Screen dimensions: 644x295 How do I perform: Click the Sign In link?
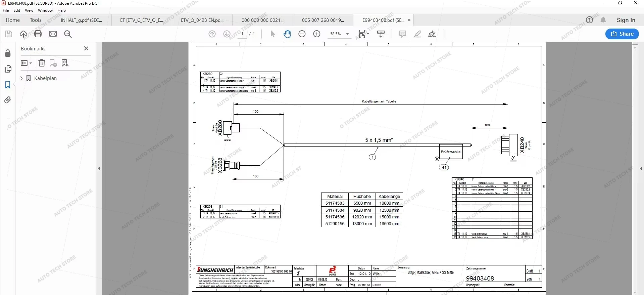coord(626,20)
